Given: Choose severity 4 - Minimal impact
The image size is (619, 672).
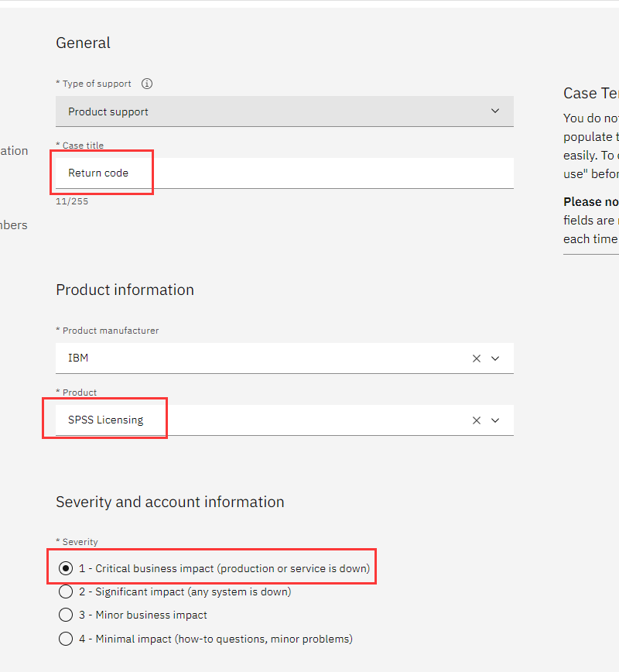Looking at the screenshot, I should pos(67,639).
